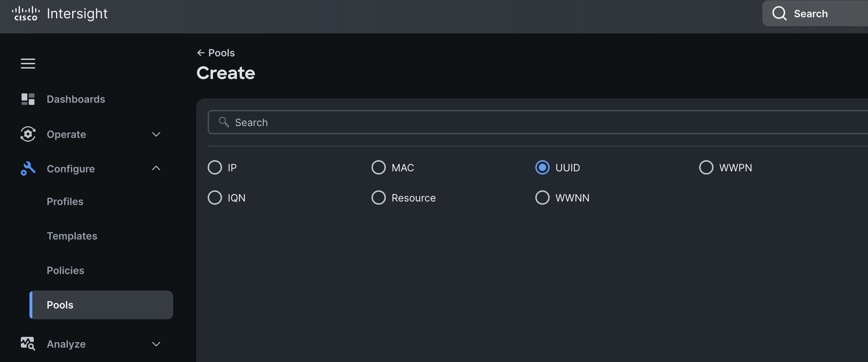Select the IP pool type
The height and width of the screenshot is (362, 868).
pyautogui.click(x=214, y=167)
